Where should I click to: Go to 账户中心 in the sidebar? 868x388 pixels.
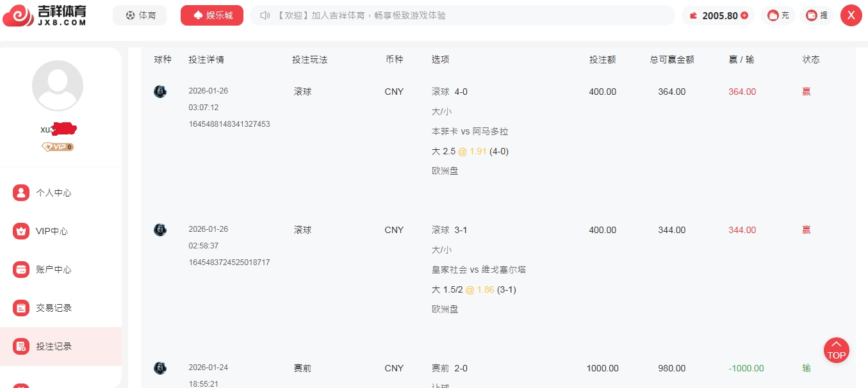(54, 270)
